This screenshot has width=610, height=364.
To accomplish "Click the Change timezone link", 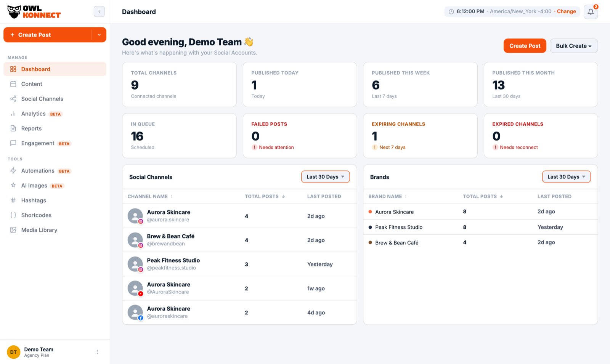I will (x=566, y=11).
